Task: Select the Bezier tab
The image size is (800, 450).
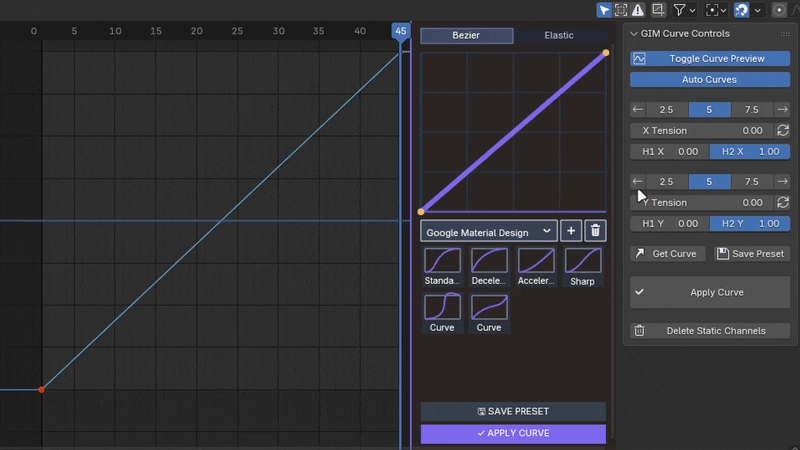Action: (466, 35)
